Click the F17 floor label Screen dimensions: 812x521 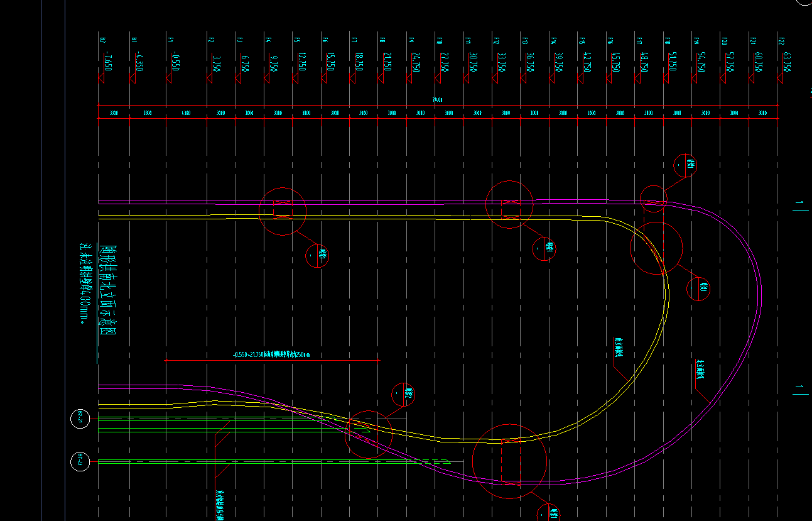(x=639, y=41)
